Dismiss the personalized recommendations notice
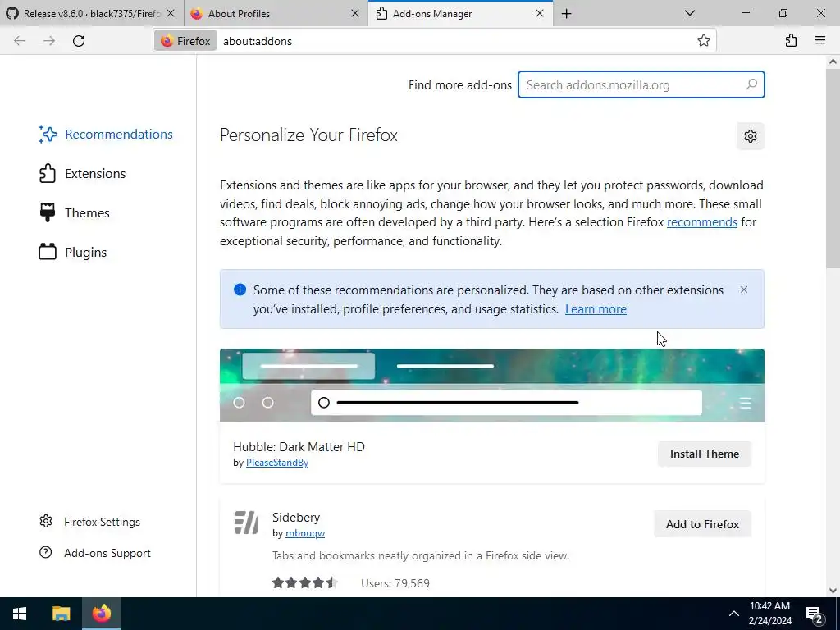 (743, 290)
